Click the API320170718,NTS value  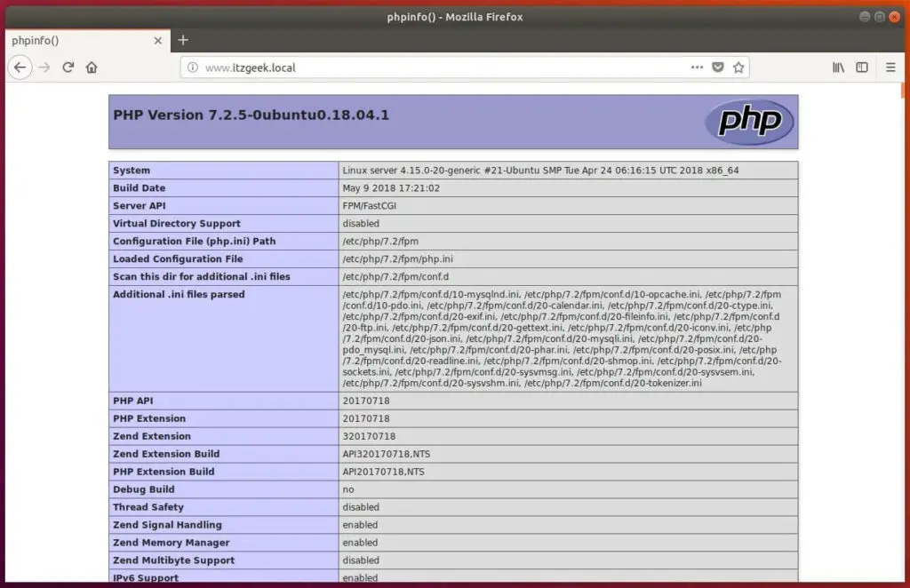(x=386, y=454)
